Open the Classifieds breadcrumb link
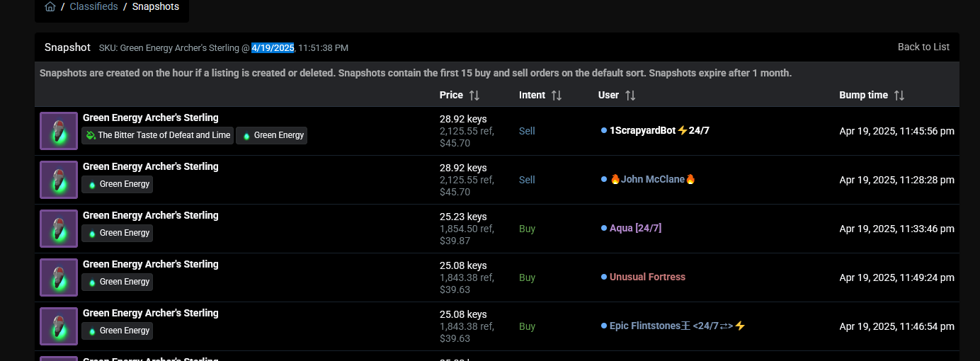 point(93,7)
